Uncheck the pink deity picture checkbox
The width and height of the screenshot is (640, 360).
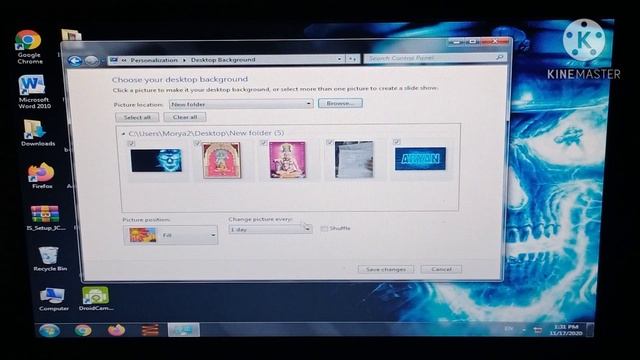coord(263,142)
